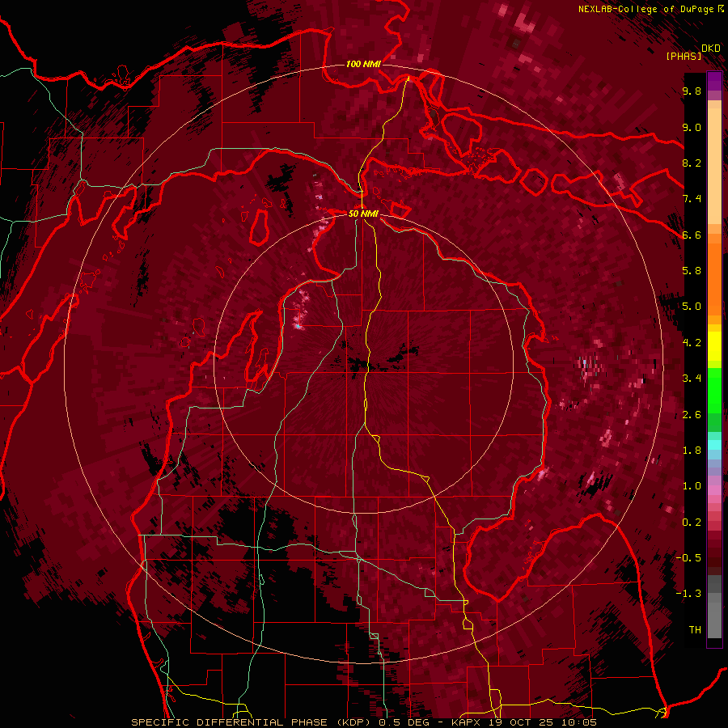Screen dimensions: 728x728
Task: Click the 6.6 value on color scale
Action: click(x=692, y=235)
